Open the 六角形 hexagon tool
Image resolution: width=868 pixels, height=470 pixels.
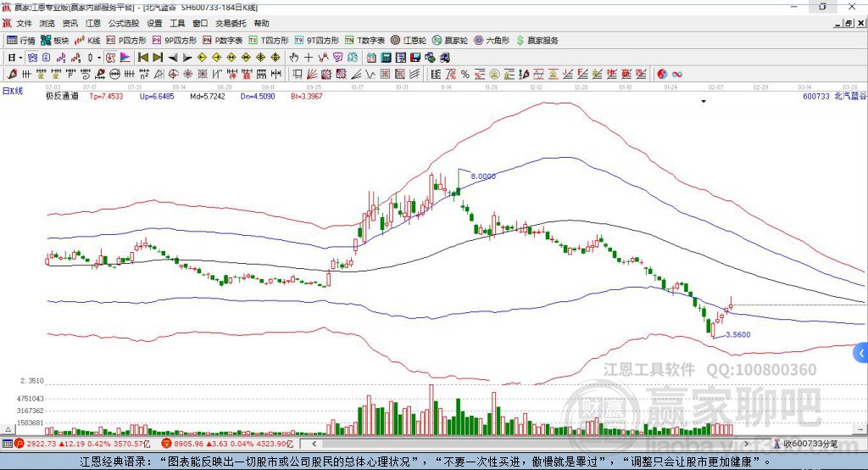click(x=492, y=41)
